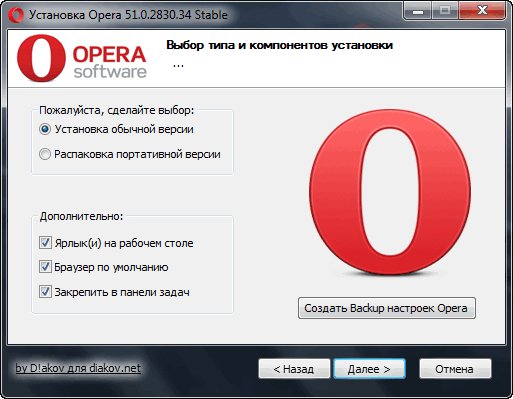Disable 'Закрепить в панели задач' checkbox
Viewport: 513px width, 399px height.
45,292
